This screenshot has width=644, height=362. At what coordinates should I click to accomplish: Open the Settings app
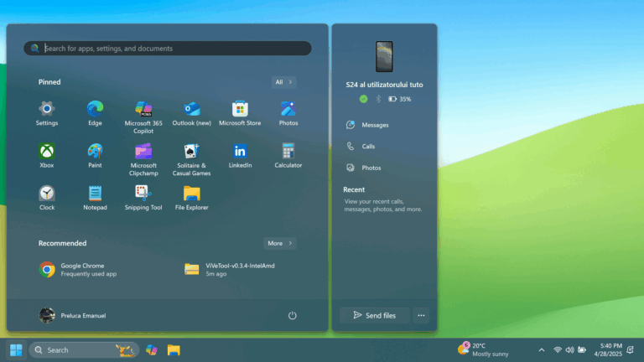46,113
